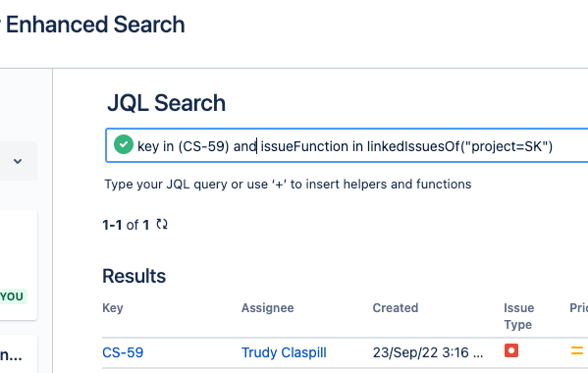Click the truncated Priority column header
This screenshot has height=373, width=588.
(x=578, y=308)
